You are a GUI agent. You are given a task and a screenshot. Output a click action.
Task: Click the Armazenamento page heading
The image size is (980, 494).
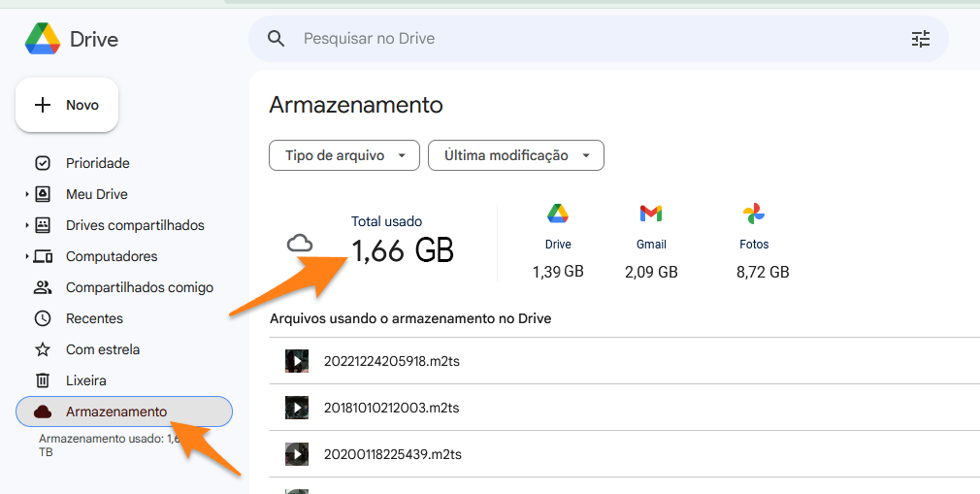pos(356,105)
